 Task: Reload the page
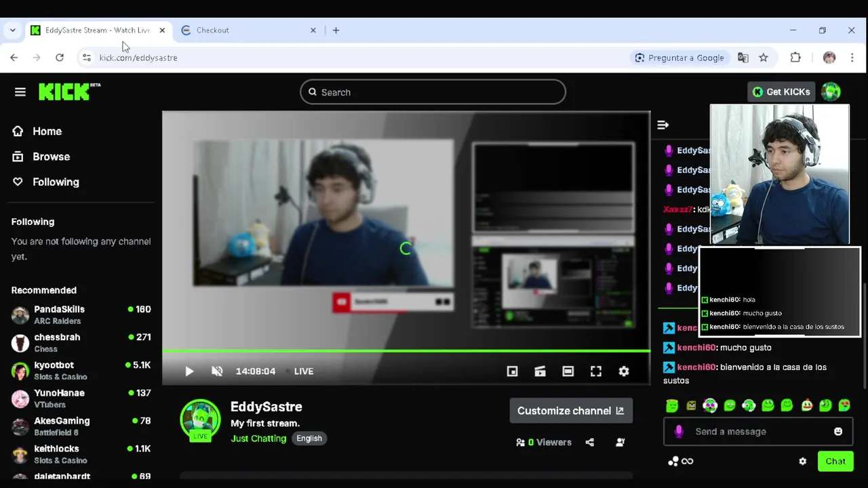click(60, 58)
